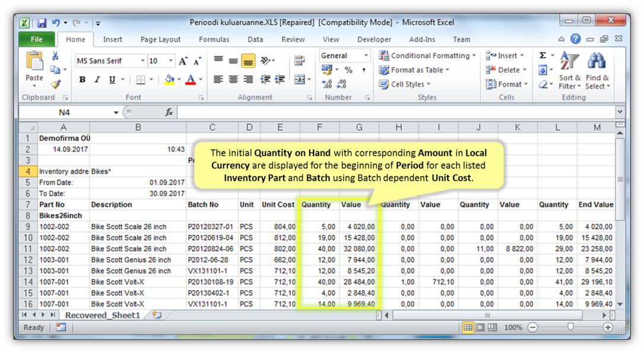Switch to the Developer tab
Screen dimensions: 644x353
point(374,39)
